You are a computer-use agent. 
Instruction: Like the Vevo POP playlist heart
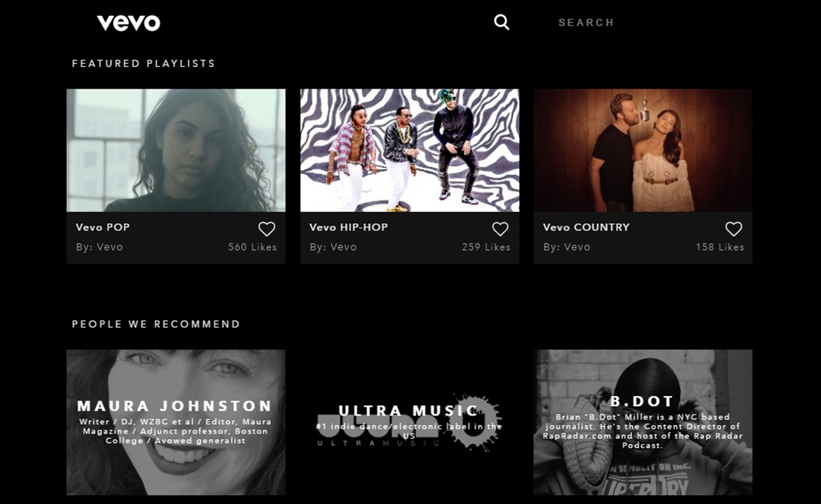[266, 229]
